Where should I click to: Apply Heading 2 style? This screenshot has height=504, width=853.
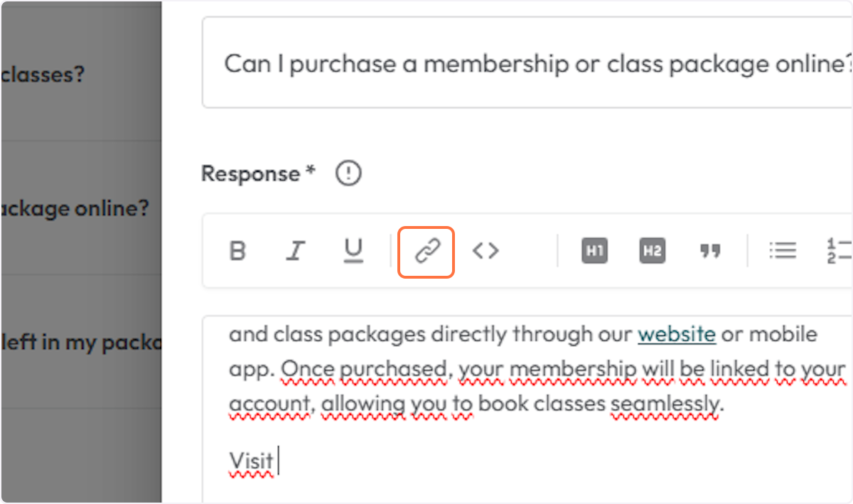tap(652, 251)
